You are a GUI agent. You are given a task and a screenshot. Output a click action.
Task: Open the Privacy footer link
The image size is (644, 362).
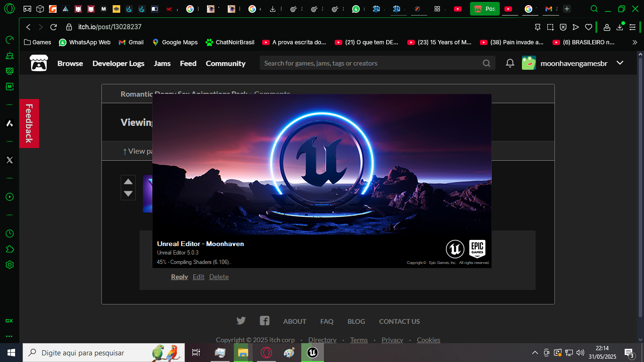coord(392,340)
